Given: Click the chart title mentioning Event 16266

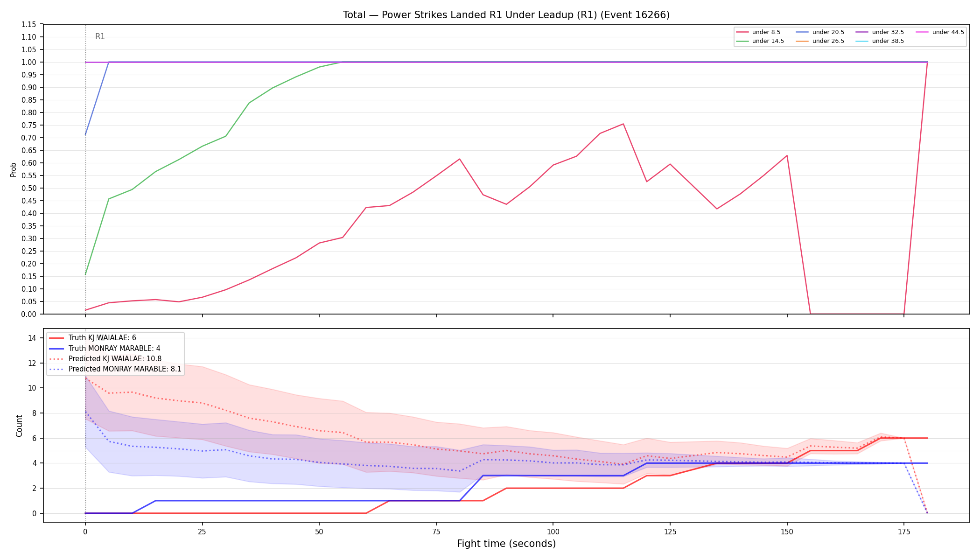Looking at the screenshot, I should coord(506,15).
